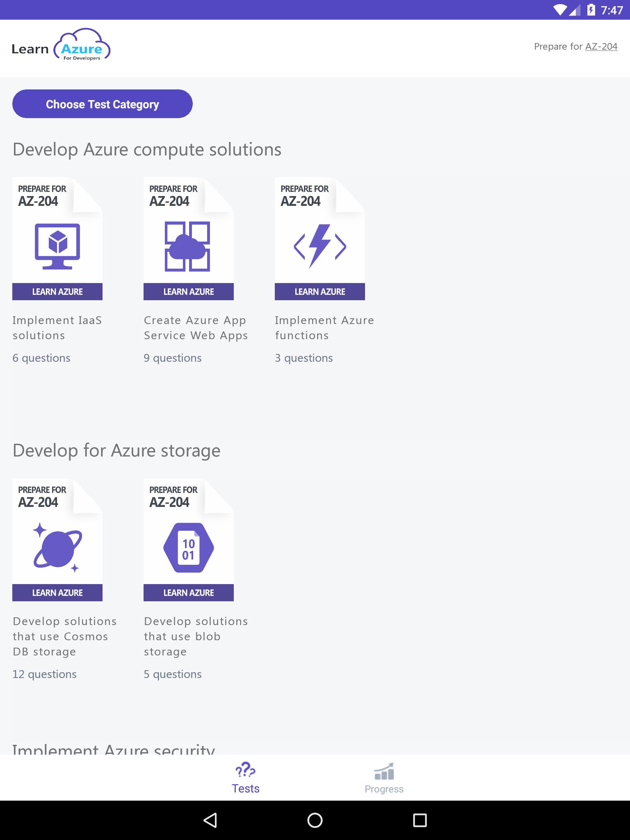The width and height of the screenshot is (630, 840).
Task: Tap the Progress bar chart icon
Action: pos(384,771)
